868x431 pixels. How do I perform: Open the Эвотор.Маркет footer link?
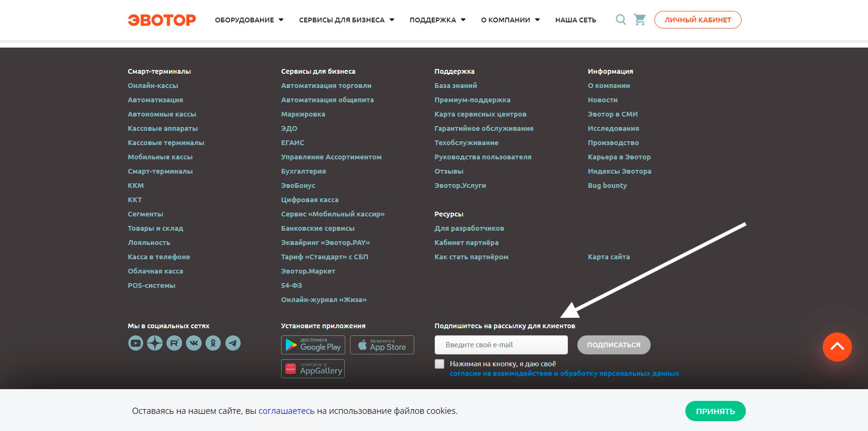pos(308,271)
